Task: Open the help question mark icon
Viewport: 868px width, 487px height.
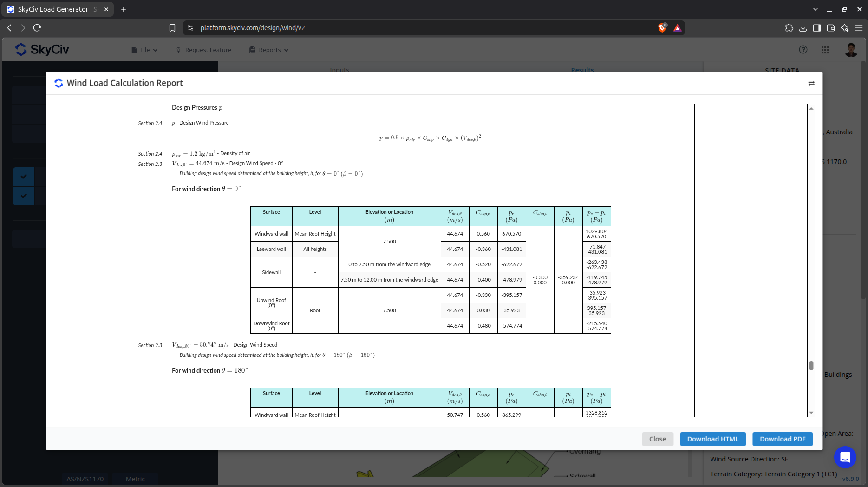Action: click(x=803, y=50)
